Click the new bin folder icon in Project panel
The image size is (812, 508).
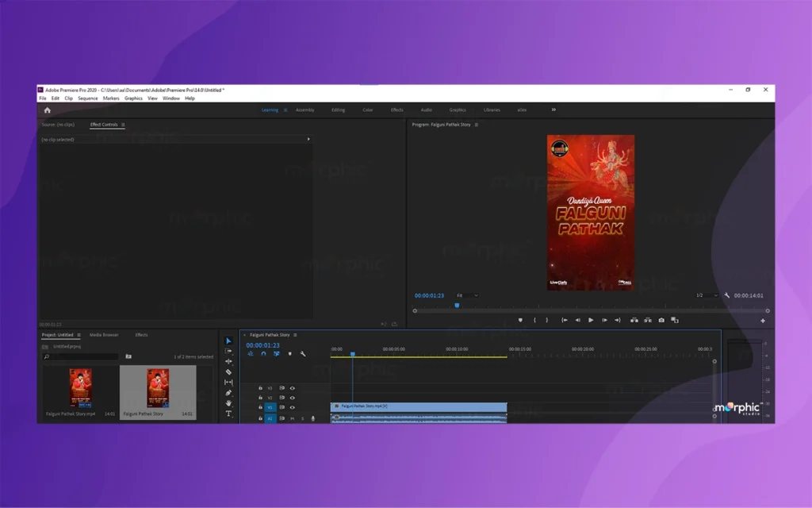tap(128, 356)
